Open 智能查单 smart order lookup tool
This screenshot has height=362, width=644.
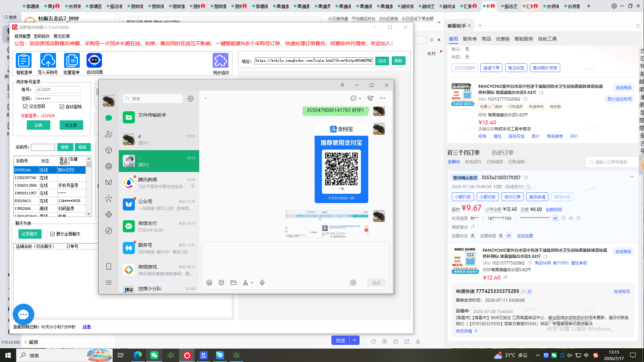(x=24, y=64)
